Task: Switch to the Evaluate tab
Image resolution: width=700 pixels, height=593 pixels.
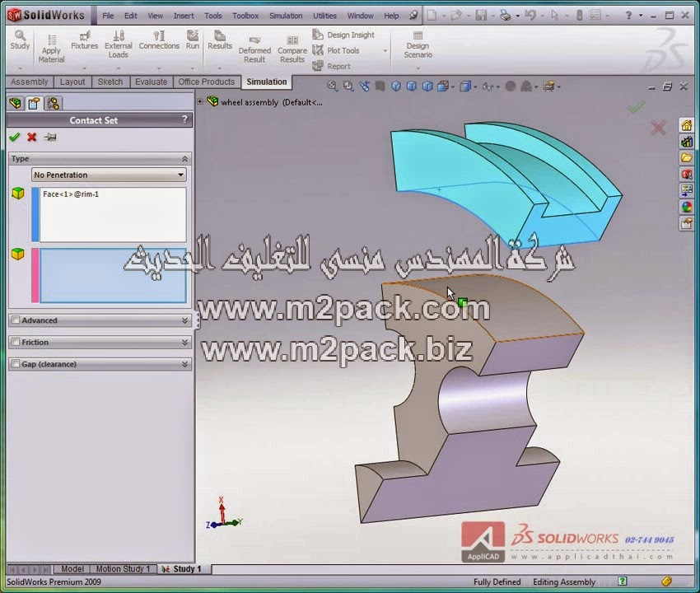Action: (151, 82)
